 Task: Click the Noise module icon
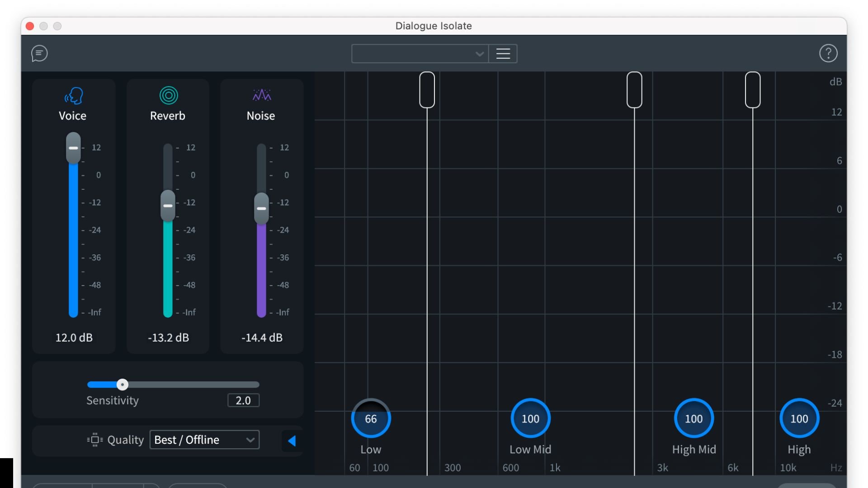[261, 95]
